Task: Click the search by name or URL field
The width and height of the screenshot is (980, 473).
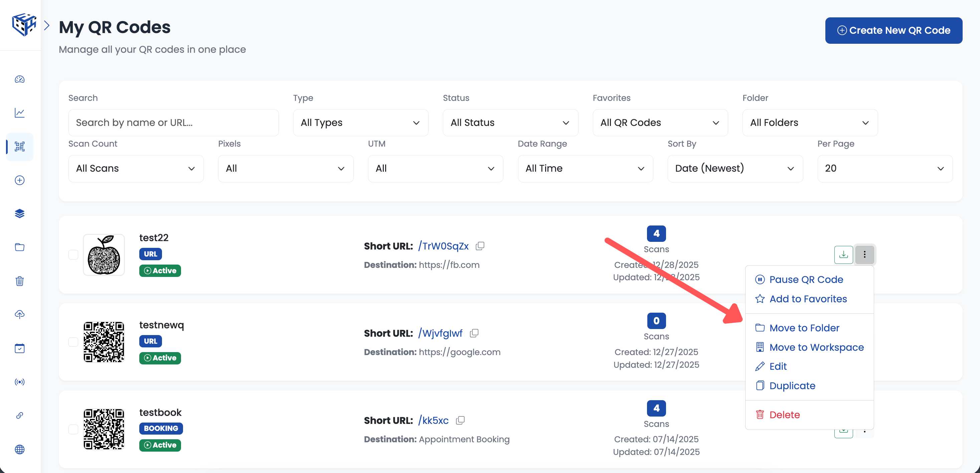Action: 173,123
